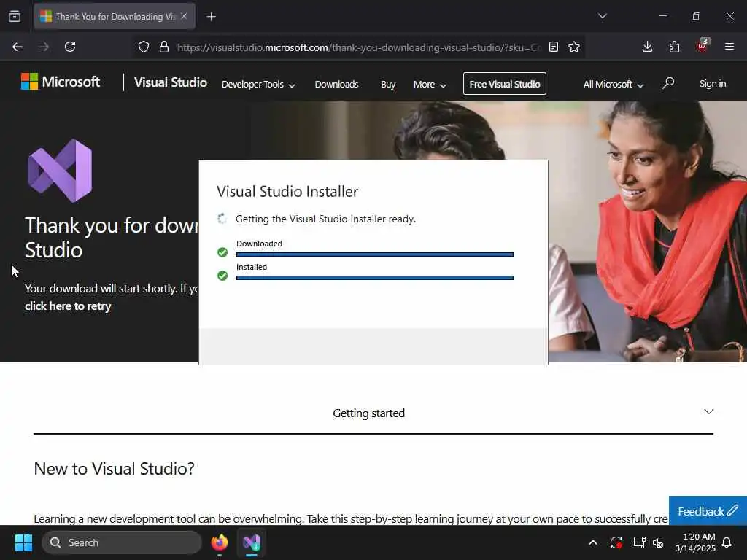Click the browser back arrow
Viewport: 747px width, 560px height.
(x=18, y=47)
